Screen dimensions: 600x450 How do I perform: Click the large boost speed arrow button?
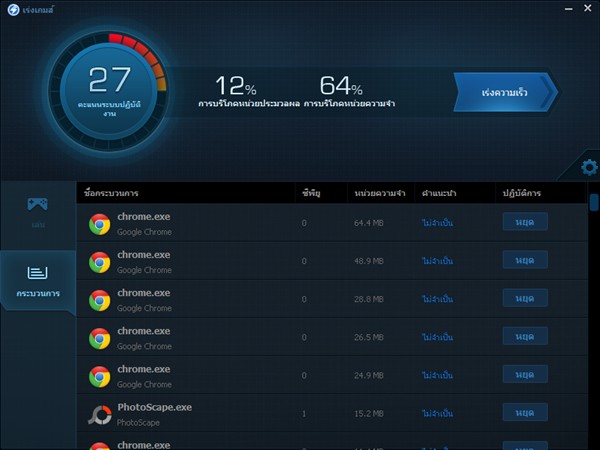coord(505,92)
